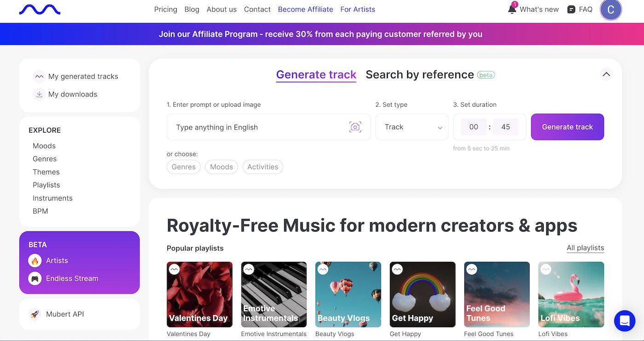This screenshot has height=341, width=644.
Task: Toggle the Activities filter chip
Action: pos(262,167)
